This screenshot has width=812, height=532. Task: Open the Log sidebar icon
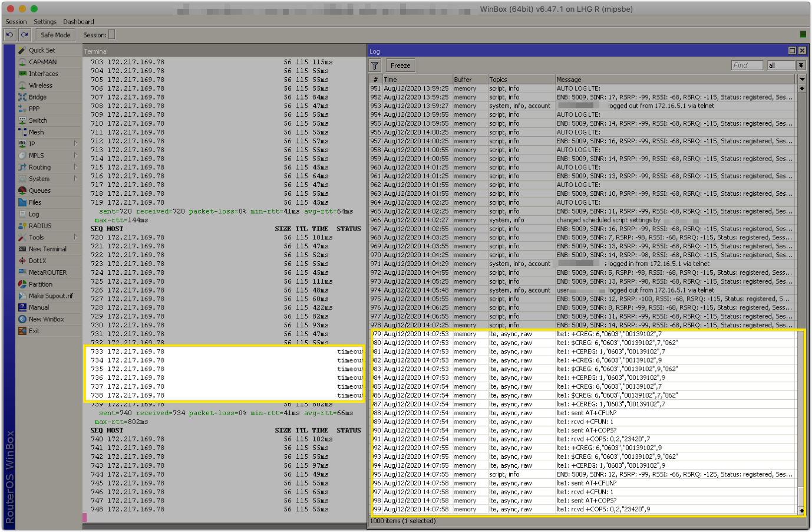(x=22, y=214)
